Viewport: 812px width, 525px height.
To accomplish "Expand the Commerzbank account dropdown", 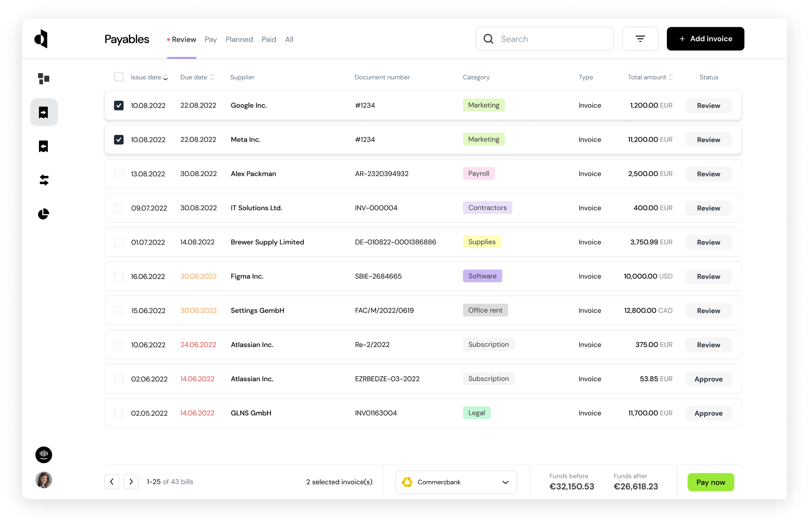I will tap(456, 482).
